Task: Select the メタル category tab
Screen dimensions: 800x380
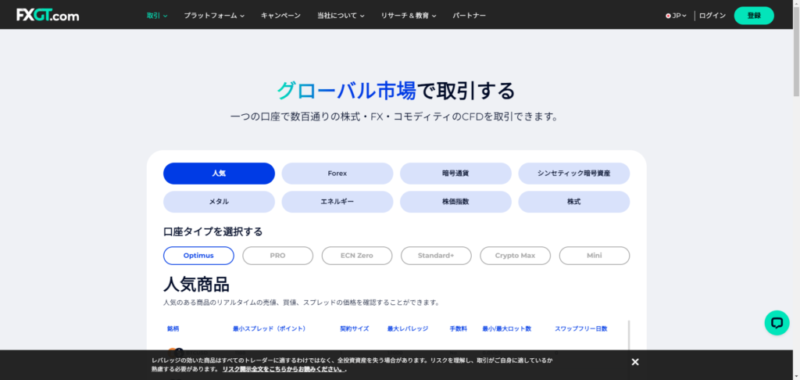Action: click(219, 201)
